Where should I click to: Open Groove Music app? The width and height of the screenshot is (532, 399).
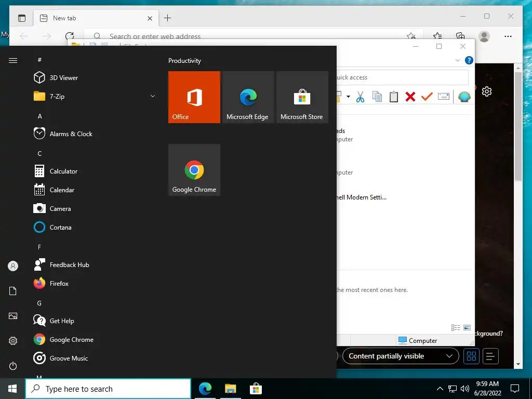(x=60, y=358)
